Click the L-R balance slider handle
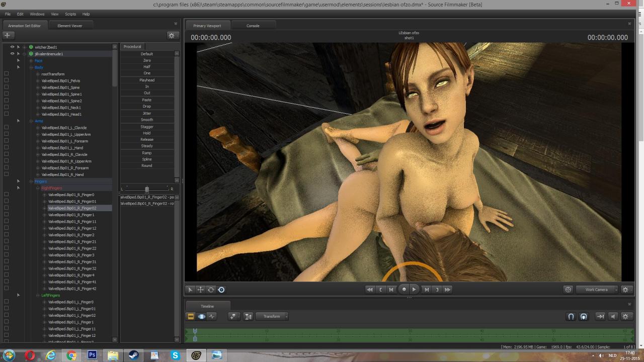 point(147,189)
